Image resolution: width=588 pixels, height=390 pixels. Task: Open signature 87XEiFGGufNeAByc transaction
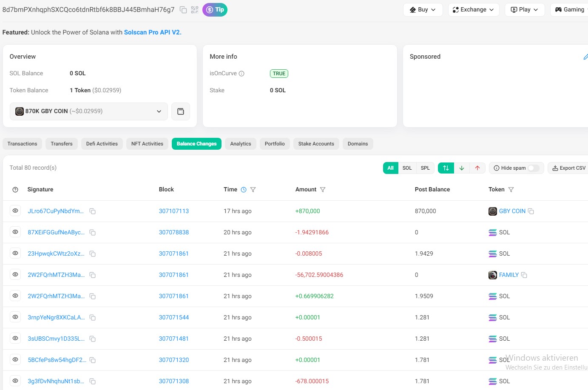(56, 232)
